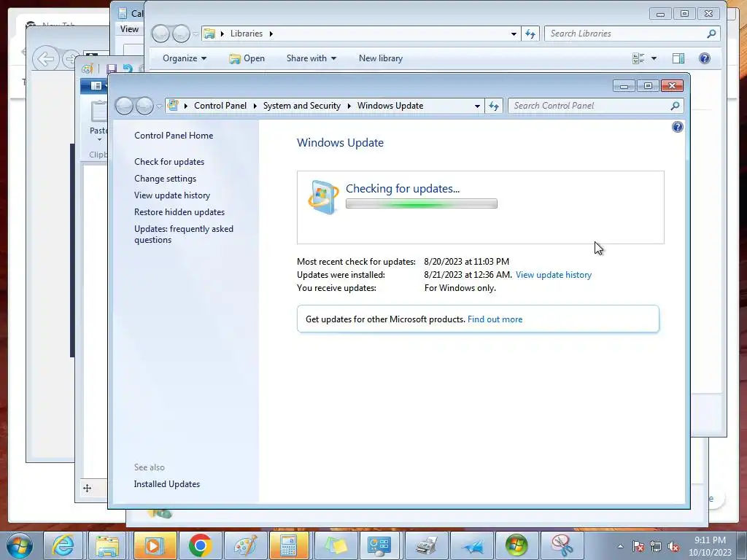Click the change view icon in the Libraries window
The image size is (747, 560).
pyautogui.click(x=638, y=58)
